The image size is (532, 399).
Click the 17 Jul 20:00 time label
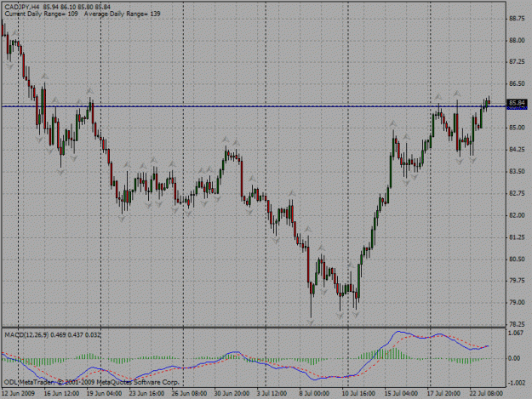coord(443,393)
